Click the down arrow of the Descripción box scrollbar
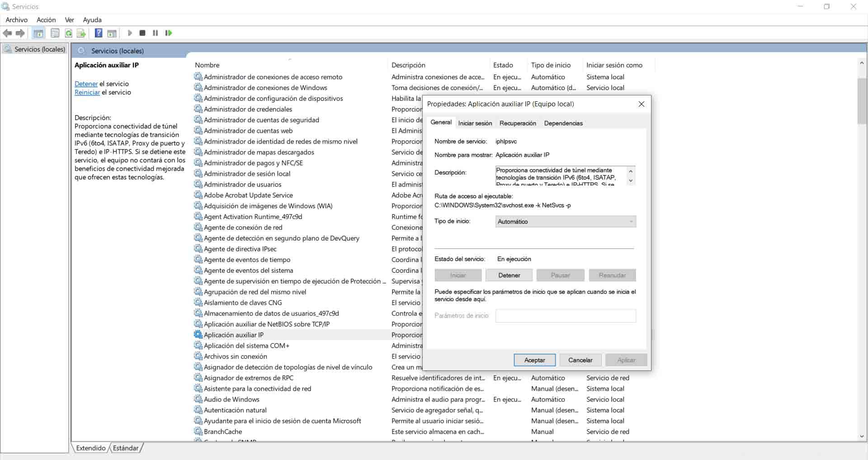Viewport: 868px width, 460px height. tap(631, 181)
